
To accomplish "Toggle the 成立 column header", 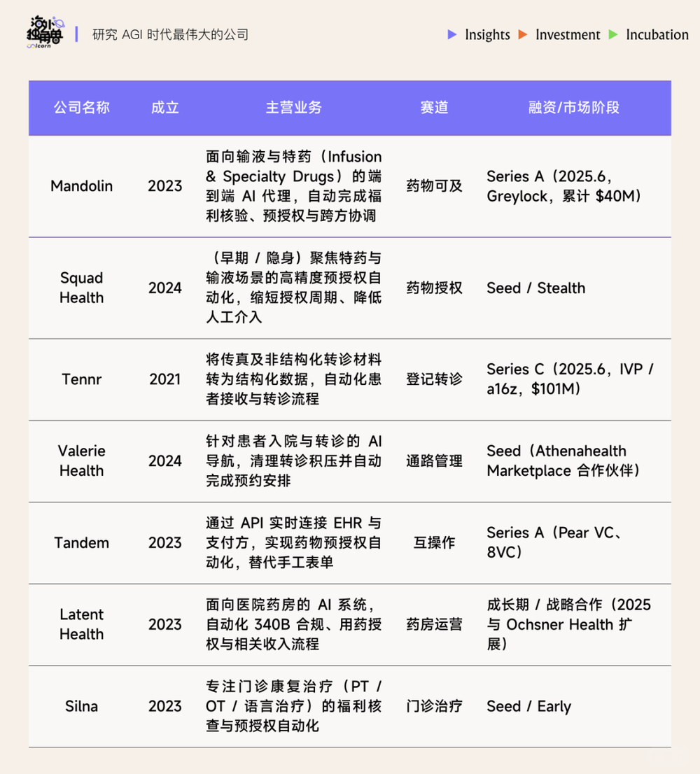I will [x=165, y=108].
